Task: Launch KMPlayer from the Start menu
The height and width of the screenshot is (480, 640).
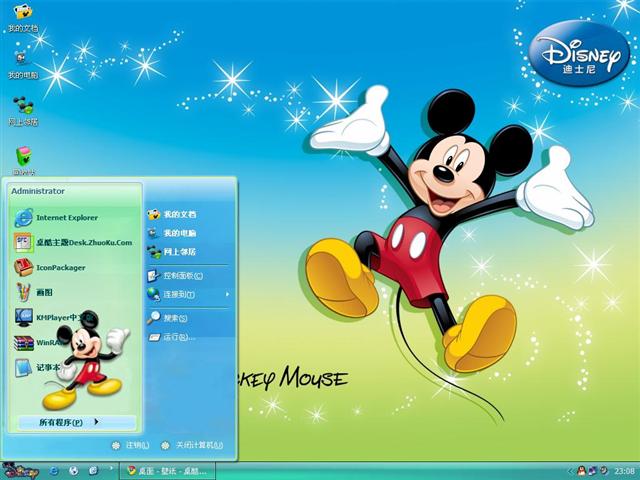Action: pyautogui.click(x=60, y=317)
